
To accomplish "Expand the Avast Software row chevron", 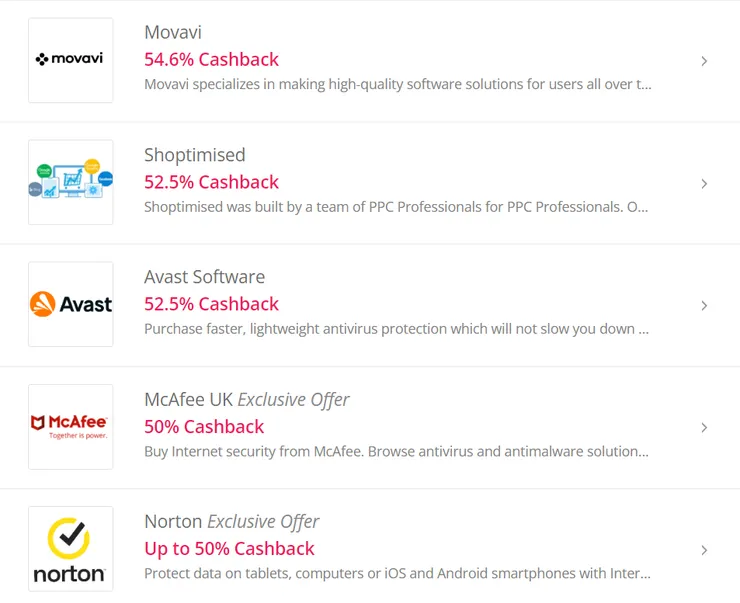I will click(x=704, y=306).
